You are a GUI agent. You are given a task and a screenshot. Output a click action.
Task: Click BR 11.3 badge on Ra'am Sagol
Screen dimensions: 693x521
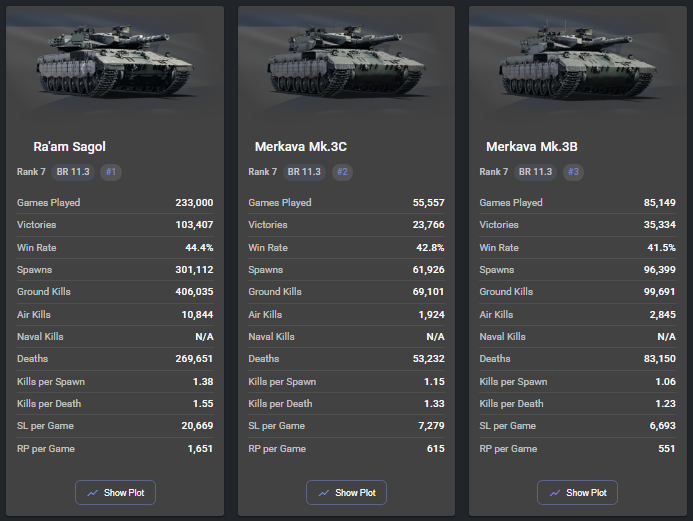coord(73,172)
